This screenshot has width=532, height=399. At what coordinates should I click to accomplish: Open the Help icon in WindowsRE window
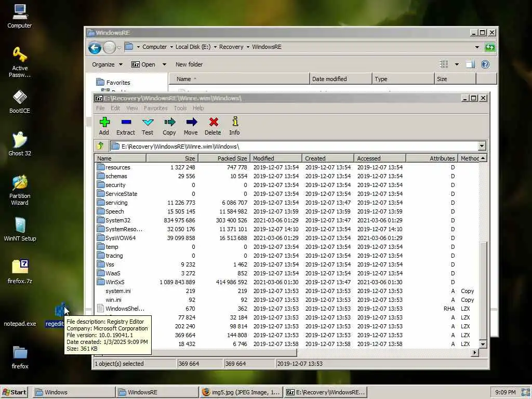[485, 64]
